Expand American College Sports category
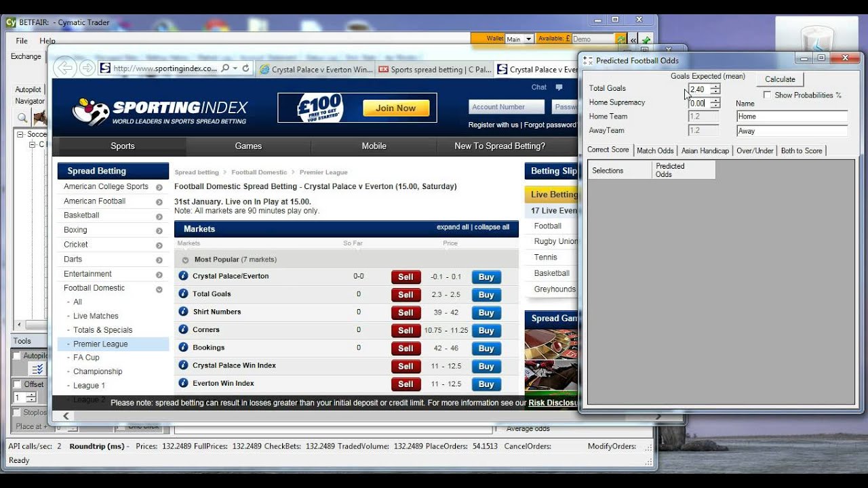This screenshot has height=488, width=868. [x=159, y=187]
